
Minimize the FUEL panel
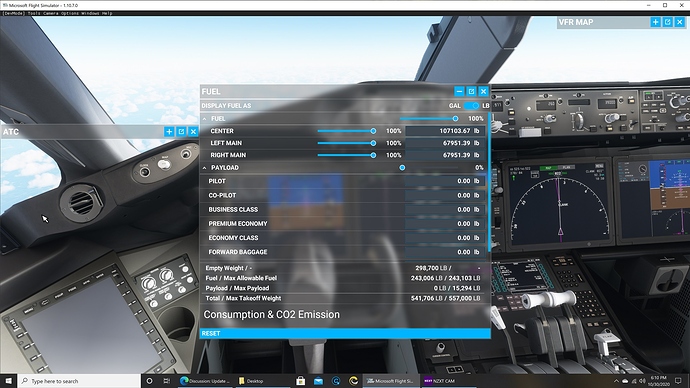[x=459, y=91]
